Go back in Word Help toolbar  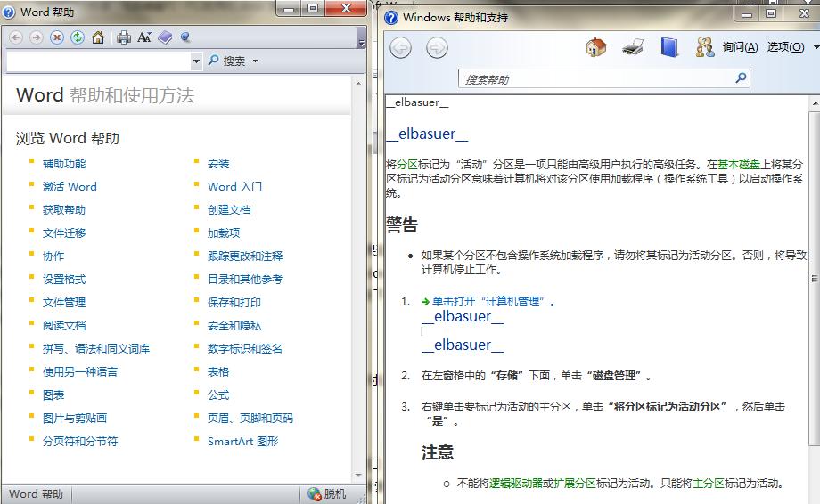[16, 37]
